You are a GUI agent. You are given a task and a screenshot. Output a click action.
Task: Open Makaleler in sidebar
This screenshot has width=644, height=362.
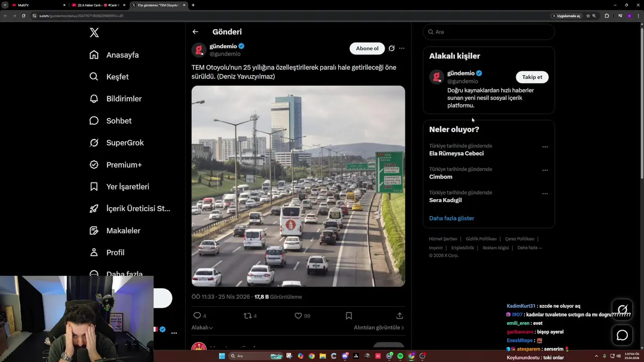click(x=115, y=230)
